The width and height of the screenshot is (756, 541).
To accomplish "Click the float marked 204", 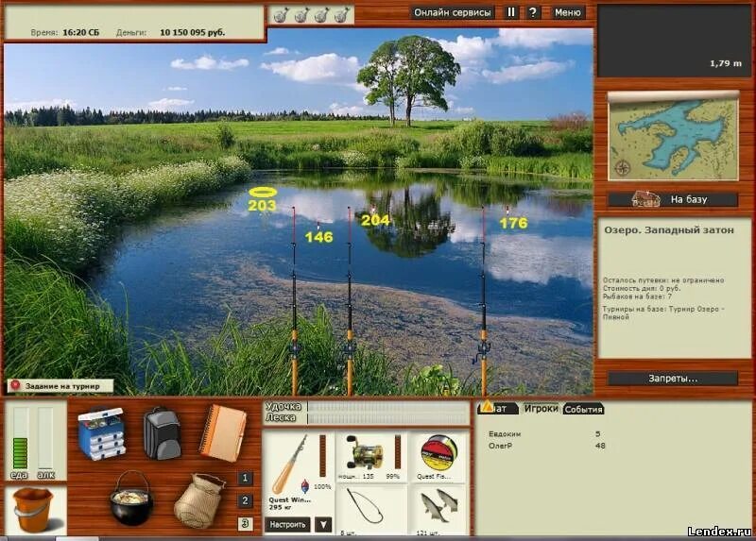I will pyautogui.click(x=372, y=210).
